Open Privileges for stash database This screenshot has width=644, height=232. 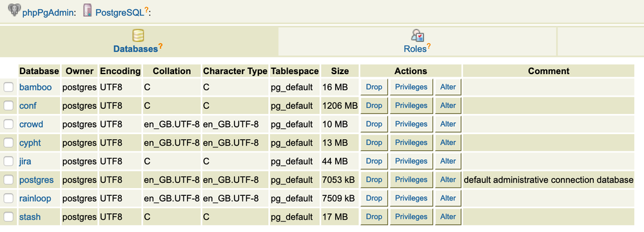(411, 217)
